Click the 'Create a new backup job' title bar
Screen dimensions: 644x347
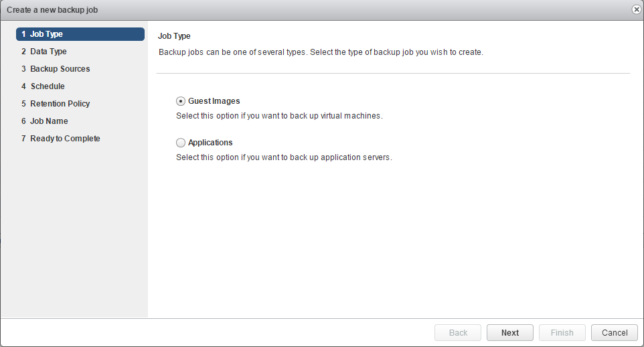(x=268, y=10)
